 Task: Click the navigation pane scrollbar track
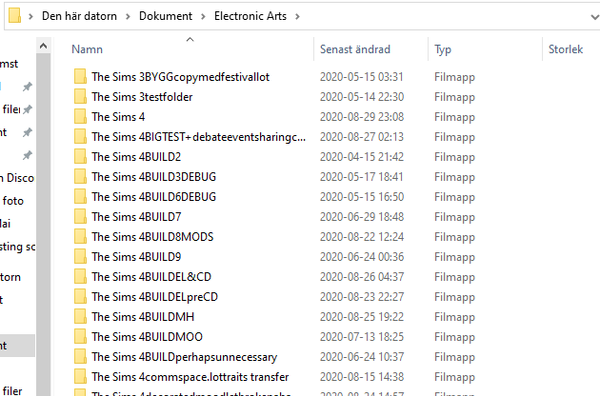[x=43, y=225]
